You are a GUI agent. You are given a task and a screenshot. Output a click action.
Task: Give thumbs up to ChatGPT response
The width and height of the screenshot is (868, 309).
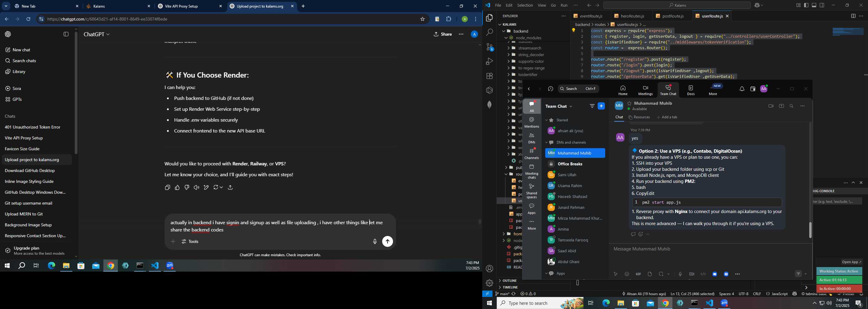[x=177, y=188]
